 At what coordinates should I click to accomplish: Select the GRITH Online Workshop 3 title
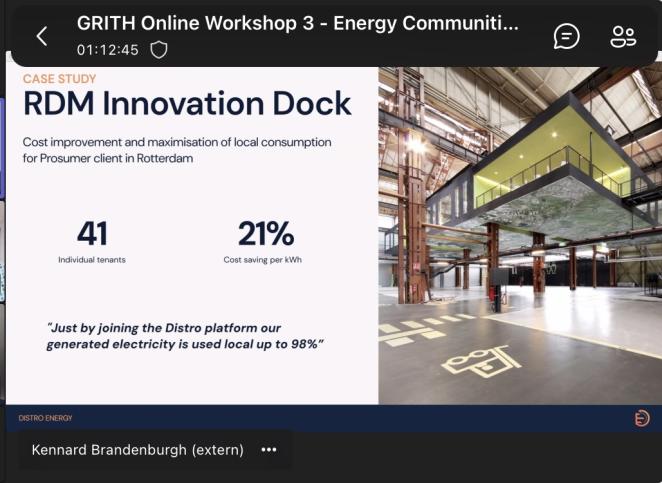298,23
